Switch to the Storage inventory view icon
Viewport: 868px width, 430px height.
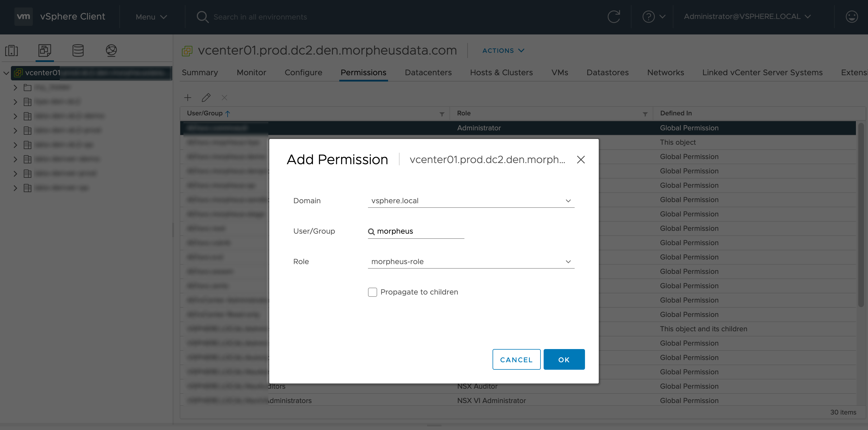pos(78,51)
